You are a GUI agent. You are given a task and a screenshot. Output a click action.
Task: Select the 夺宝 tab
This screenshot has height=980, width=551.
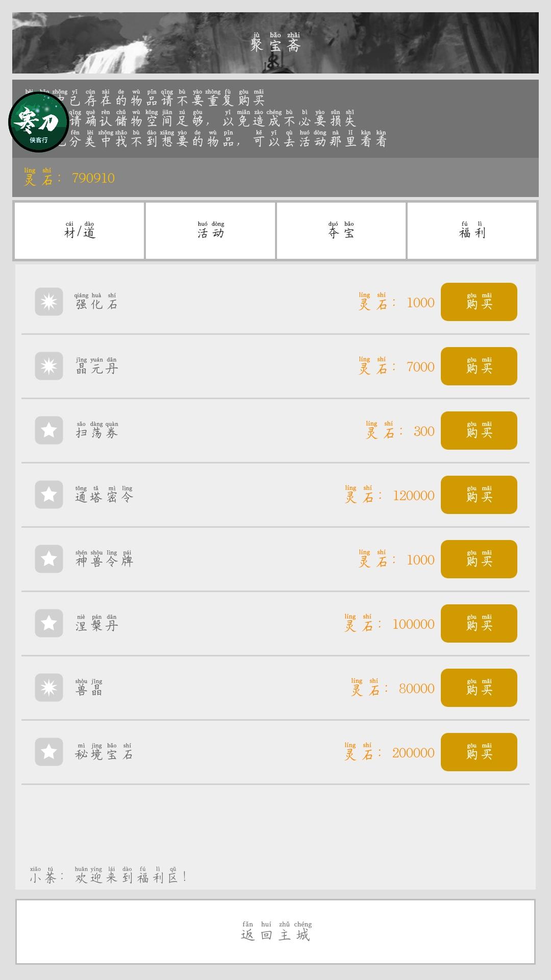(x=341, y=231)
